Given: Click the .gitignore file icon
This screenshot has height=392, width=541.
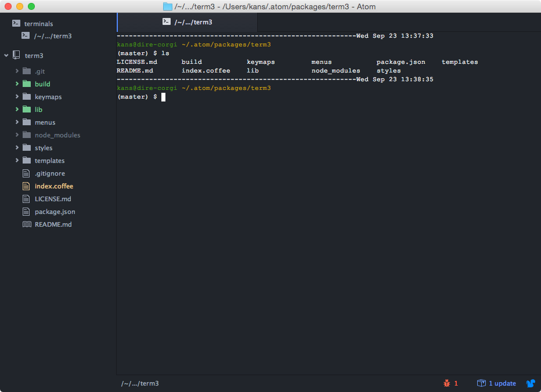Looking at the screenshot, I should [x=26, y=173].
